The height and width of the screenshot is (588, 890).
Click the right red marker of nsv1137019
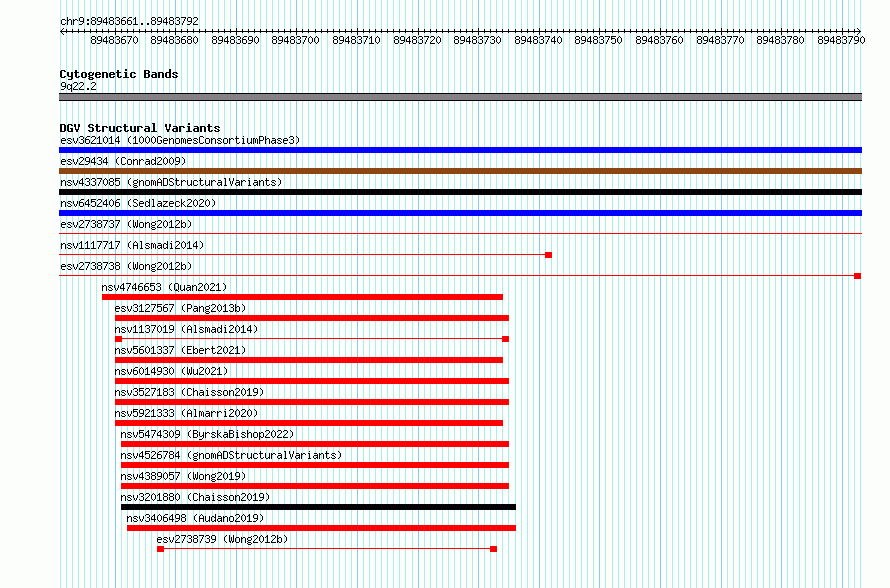506,339
